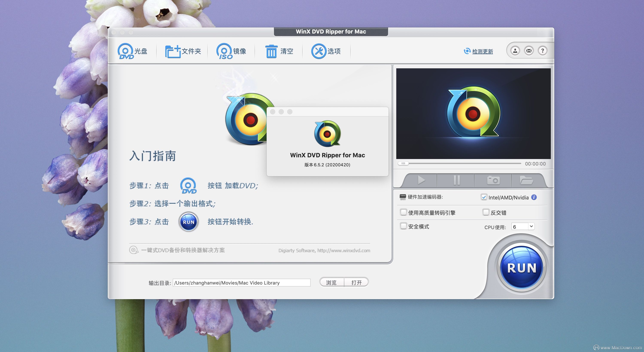The height and width of the screenshot is (352, 644).
Task: Enable 安全模式 safe mode checkbox
Action: (403, 226)
